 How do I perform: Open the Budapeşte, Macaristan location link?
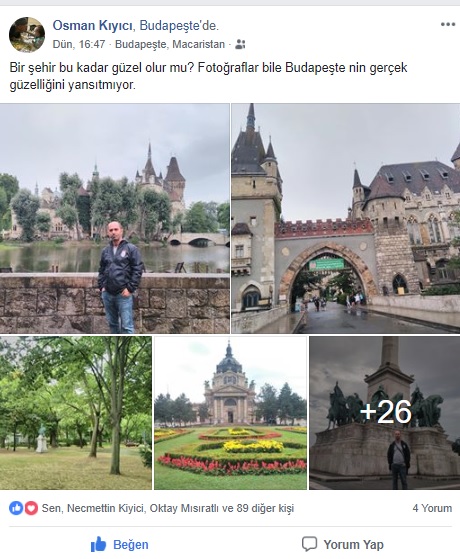tap(170, 45)
